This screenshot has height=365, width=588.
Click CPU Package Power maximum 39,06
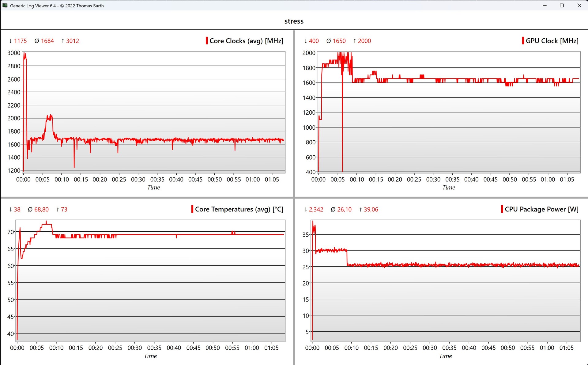point(371,210)
